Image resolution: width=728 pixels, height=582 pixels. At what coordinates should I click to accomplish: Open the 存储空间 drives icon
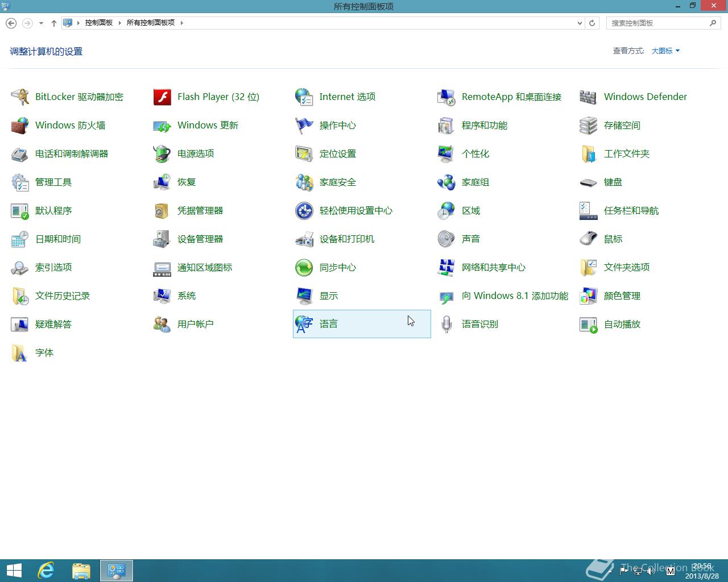coord(589,125)
